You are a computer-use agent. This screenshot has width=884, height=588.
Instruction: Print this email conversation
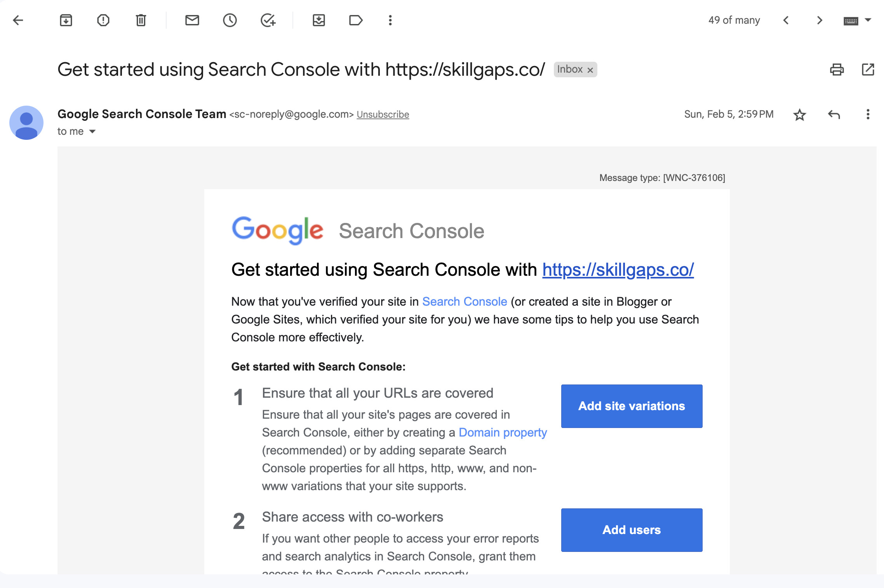point(837,70)
